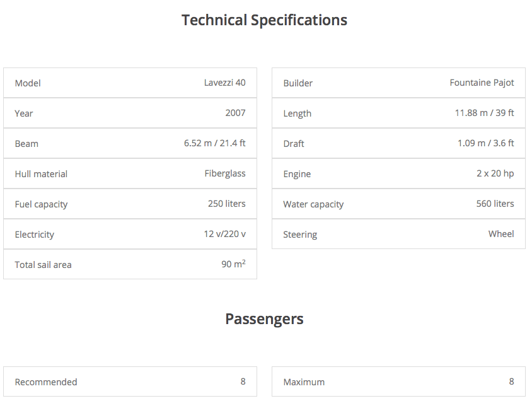532x413 pixels.
Task: Select the Engine 2 x 20 hp value
Action: pos(495,173)
